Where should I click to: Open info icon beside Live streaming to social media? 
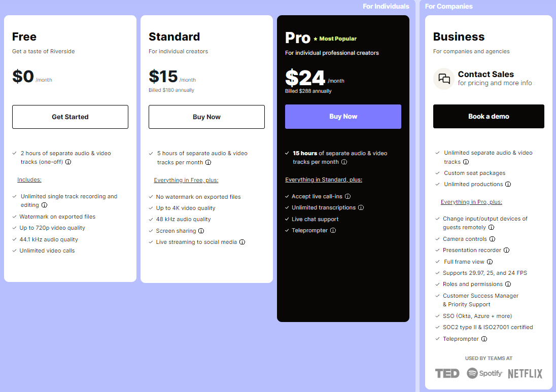(x=242, y=242)
